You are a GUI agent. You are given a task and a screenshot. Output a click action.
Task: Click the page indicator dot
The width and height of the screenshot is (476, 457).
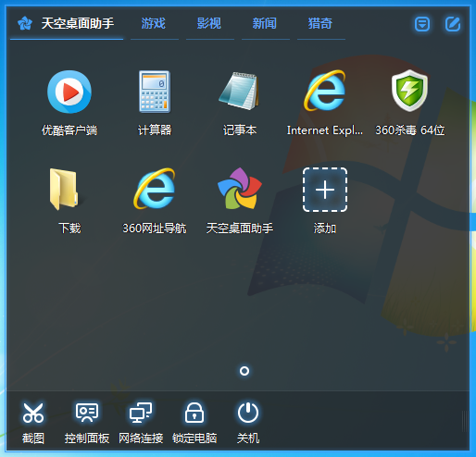coord(244,371)
